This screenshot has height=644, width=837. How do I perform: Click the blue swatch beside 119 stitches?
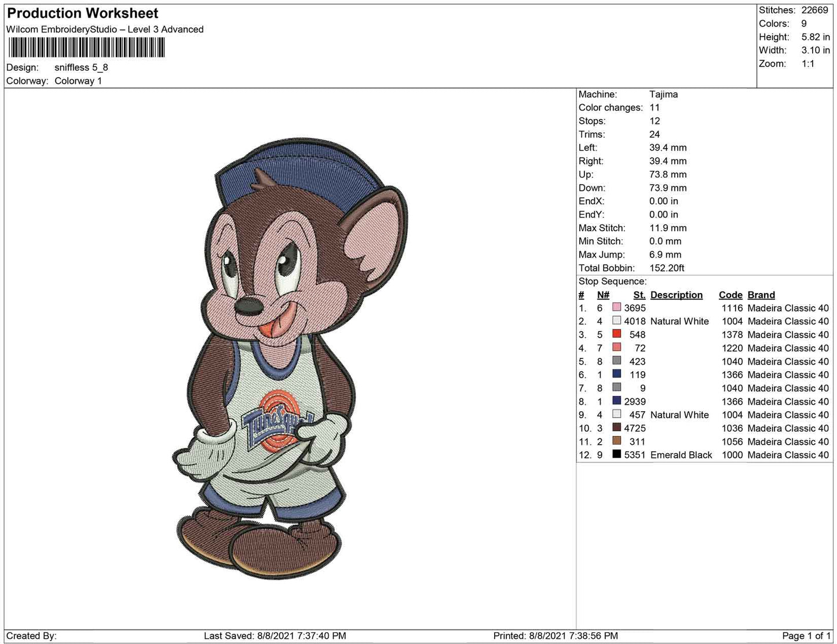point(616,374)
